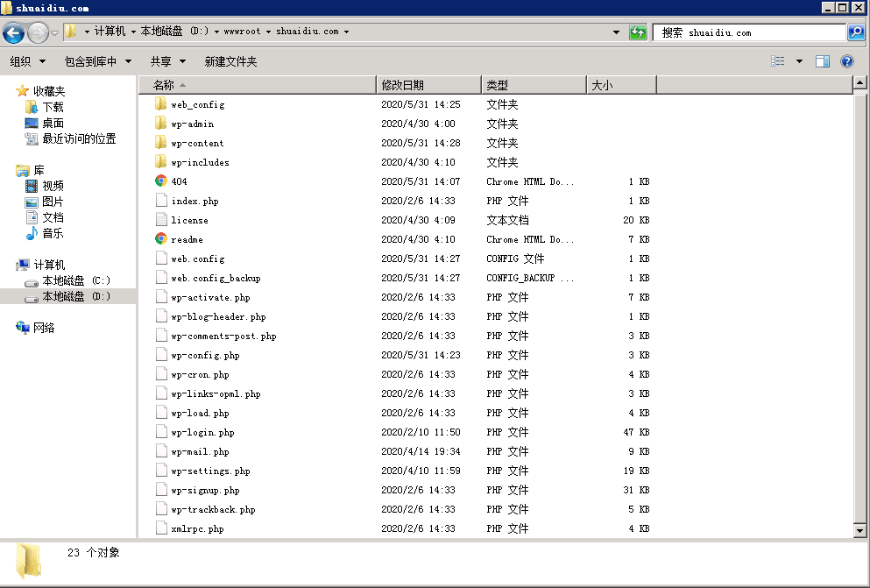Image resolution: width=870 pixels, height=588 pixels.
Task: Open the 共享 menu
Action: tap(167, 61)
